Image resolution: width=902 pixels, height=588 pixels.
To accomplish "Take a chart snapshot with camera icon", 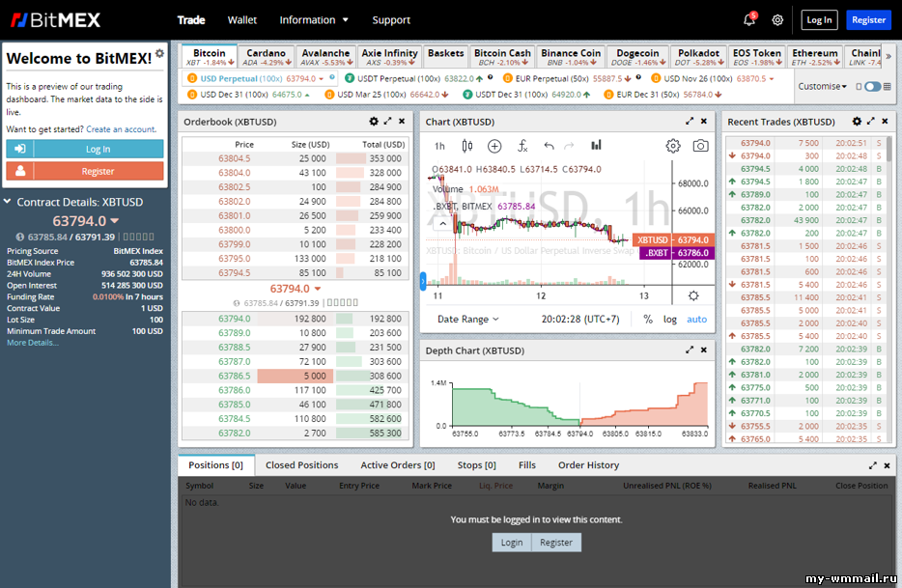I will (x=700, y=146).
